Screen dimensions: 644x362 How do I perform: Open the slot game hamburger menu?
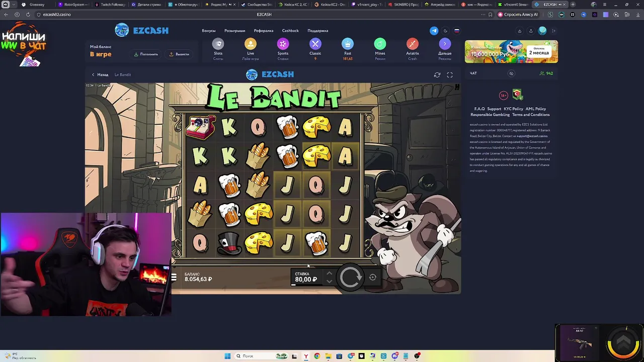pos(174,278)
